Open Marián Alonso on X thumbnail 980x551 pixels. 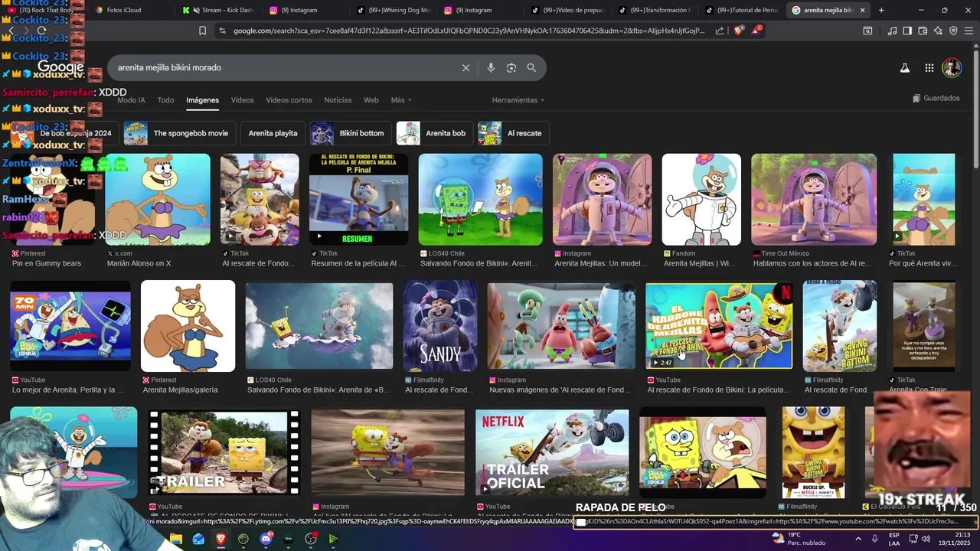pyautogui.click(x=158, y=200)
